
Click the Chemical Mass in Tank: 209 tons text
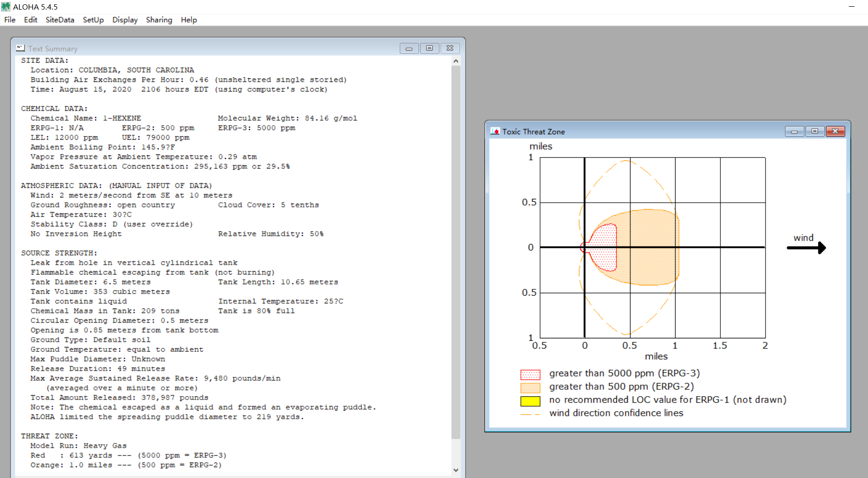[x=105, y=311]
